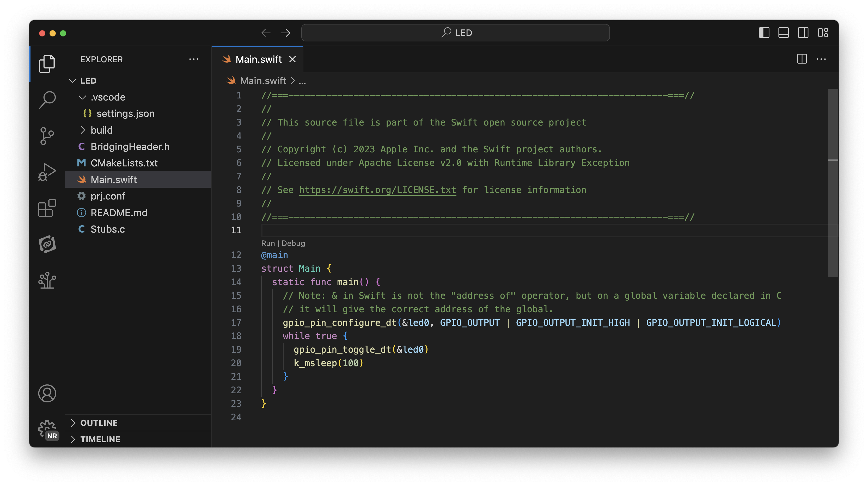Toggle the primary side bar
This screenshot has width=868, height=486.
pyautogui.click(x=763, y=33)
